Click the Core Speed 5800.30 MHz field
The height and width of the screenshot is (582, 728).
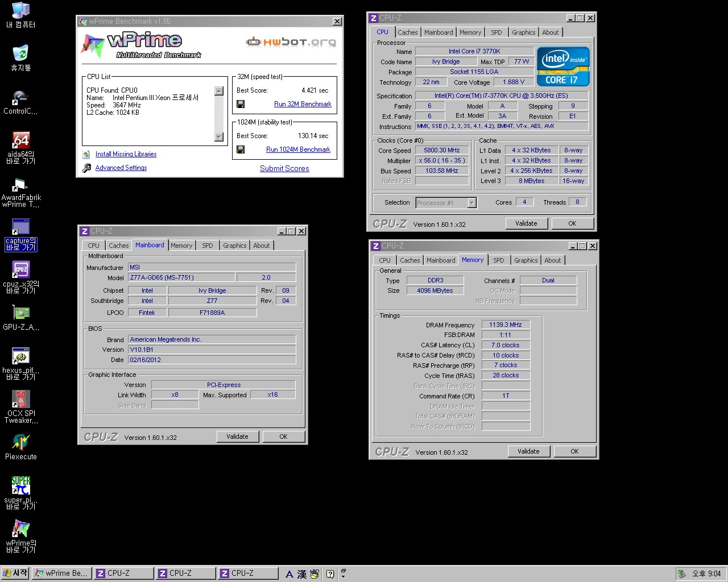[442, 150]
